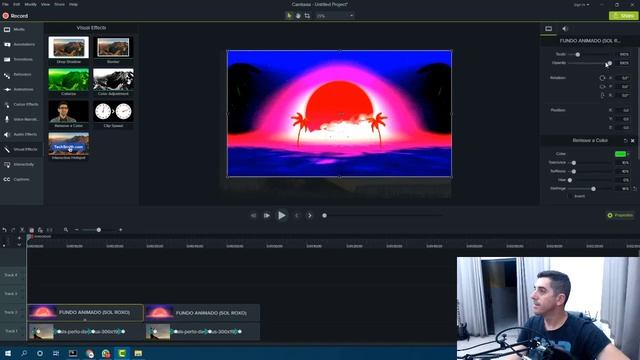Select the Interactive Hotspot effect thumbnail

coord(69,143)
